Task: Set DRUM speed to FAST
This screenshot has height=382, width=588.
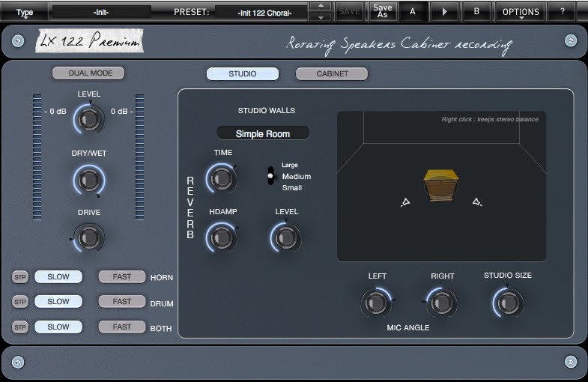Action: click(x=122, y=301)
